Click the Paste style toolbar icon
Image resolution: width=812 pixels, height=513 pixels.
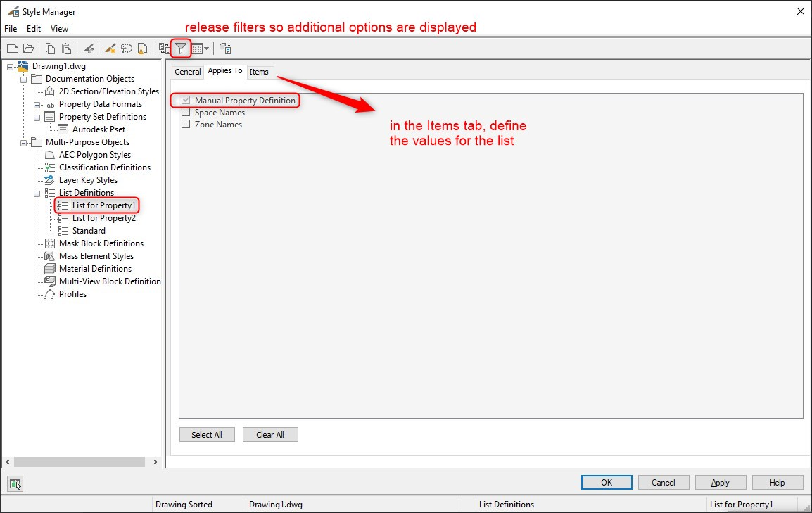click(x=66, y=49)
